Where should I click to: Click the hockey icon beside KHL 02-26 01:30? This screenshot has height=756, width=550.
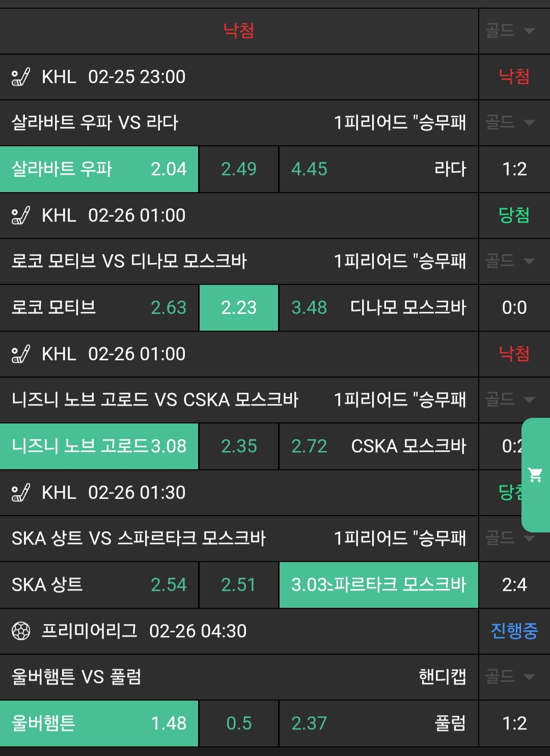click(x=21, y=493)
